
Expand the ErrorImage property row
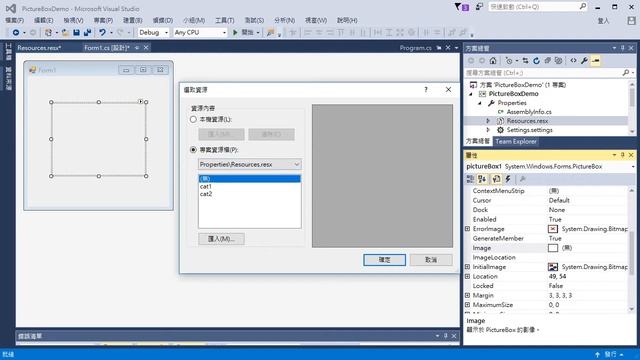(x=467, y=229)
